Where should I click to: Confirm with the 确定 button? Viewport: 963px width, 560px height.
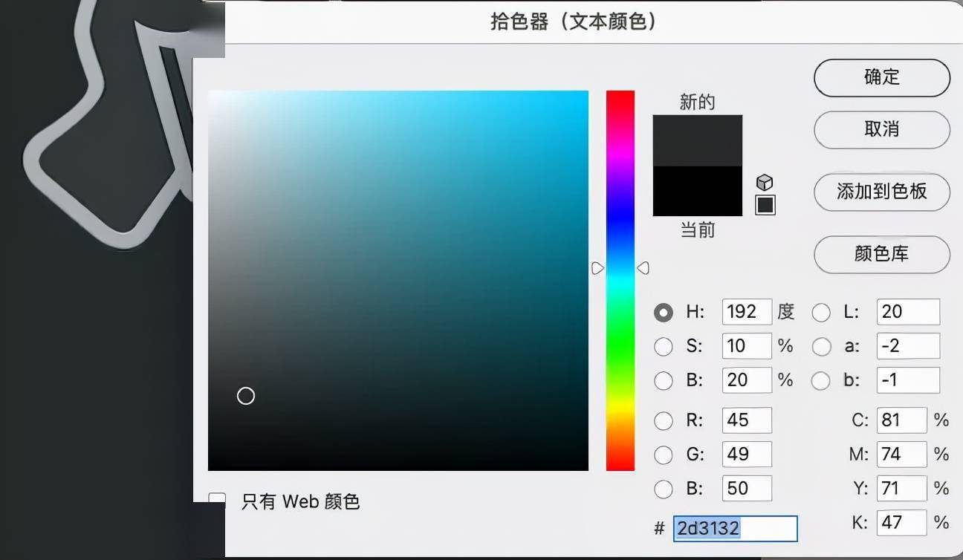[882, 77]
